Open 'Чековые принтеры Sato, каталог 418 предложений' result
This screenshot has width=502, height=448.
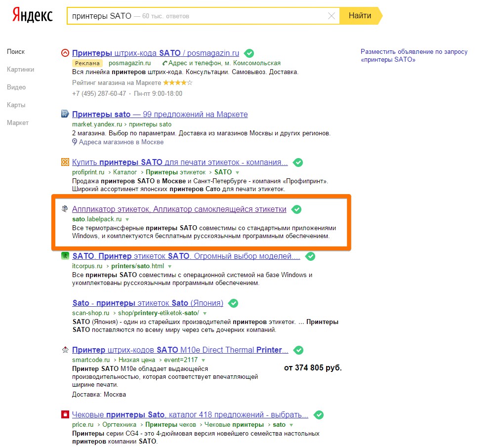[190, 414]
